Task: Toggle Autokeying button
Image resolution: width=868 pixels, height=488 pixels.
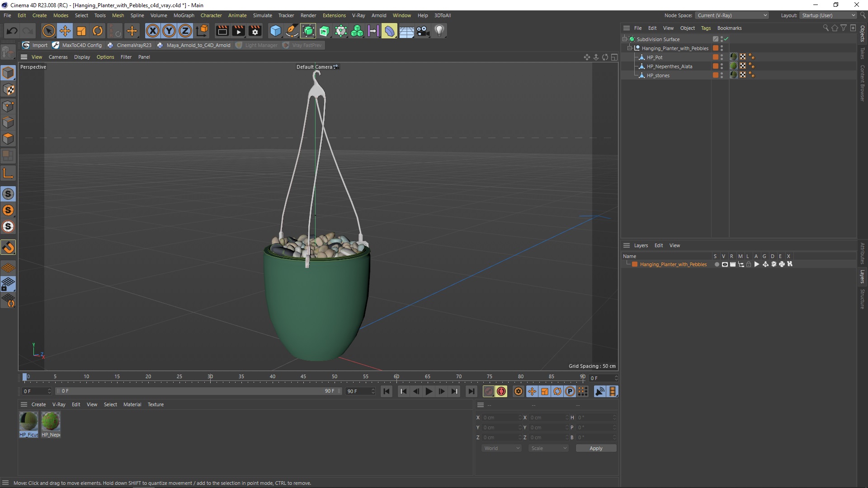Action: (501, 391)
